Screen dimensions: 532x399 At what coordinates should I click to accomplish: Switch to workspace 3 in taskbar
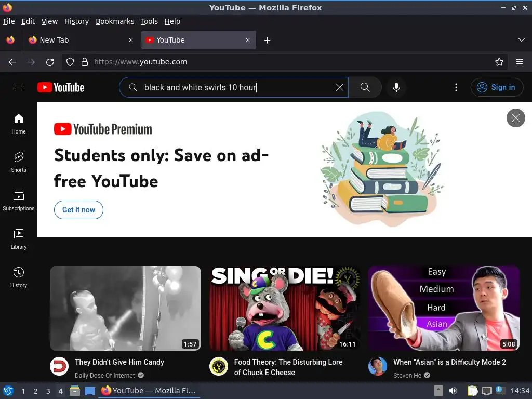(48, 391)
